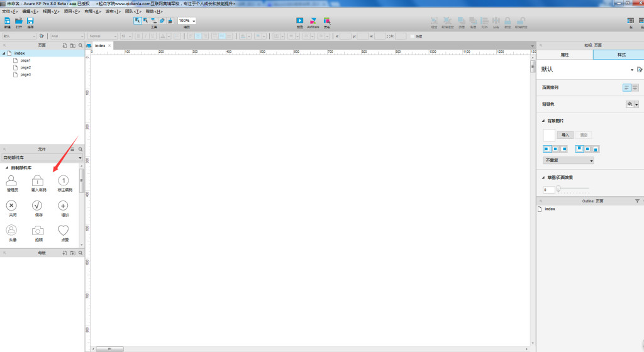Click the 拍照 camera widget
Viewport: 644px width, 352px height.
[38, 231]
